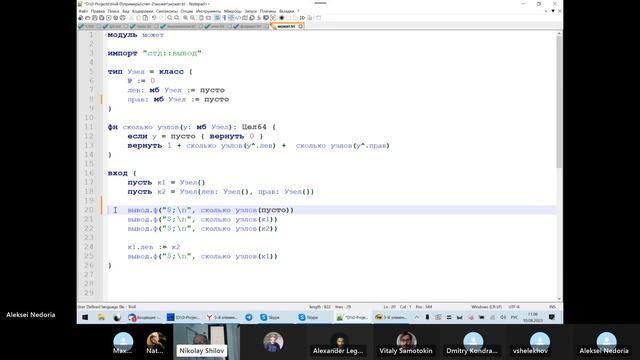
Task: Switch to Yandex browser taskbar window
Action: tap(222, 317)
